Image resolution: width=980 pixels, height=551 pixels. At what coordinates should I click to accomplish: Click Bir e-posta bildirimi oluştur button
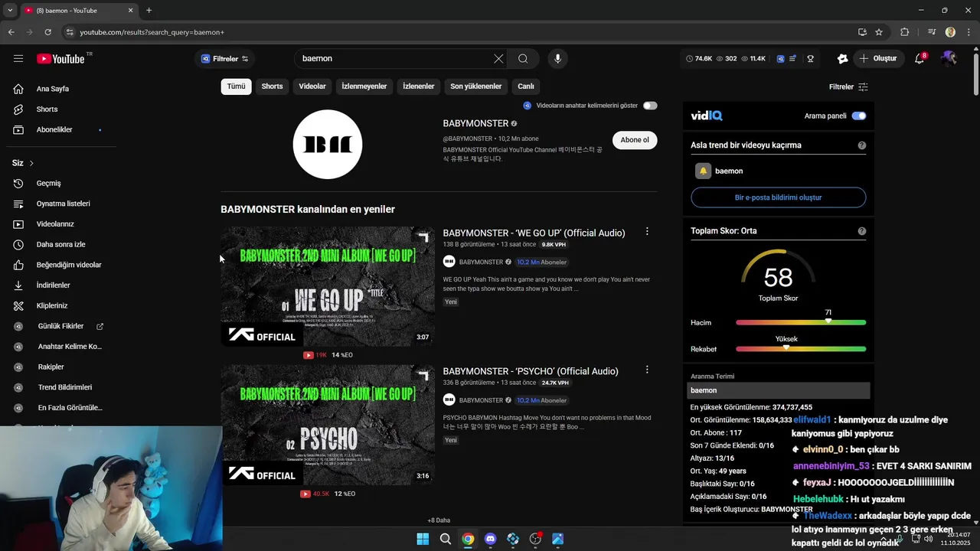tap(778, 197)
